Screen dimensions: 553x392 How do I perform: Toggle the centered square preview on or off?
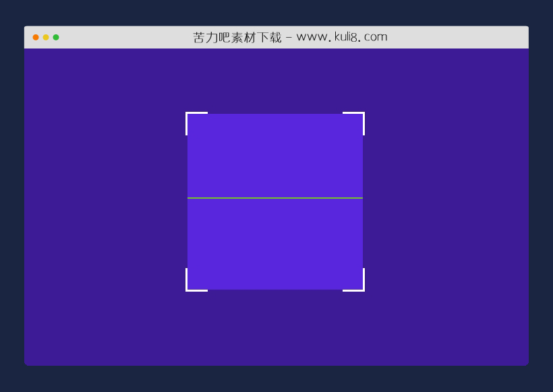(275, 202)
